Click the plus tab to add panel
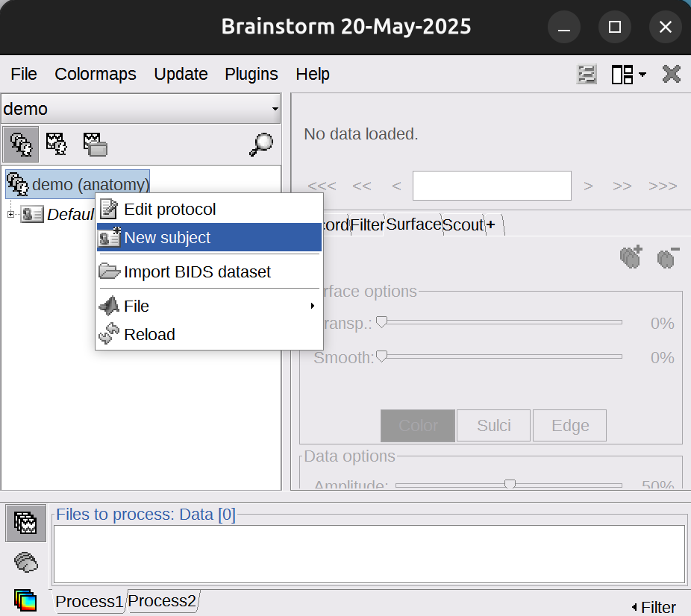The height and width of the screenshot is (616, 691). tap(491, 225)
